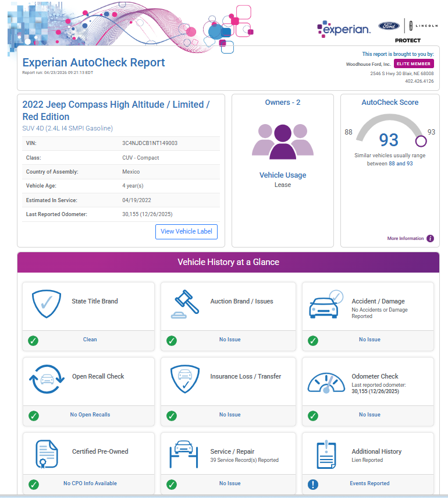Open No Issue link under Service / Repair
The image size is (448, 498).
[x=230, y=483]
